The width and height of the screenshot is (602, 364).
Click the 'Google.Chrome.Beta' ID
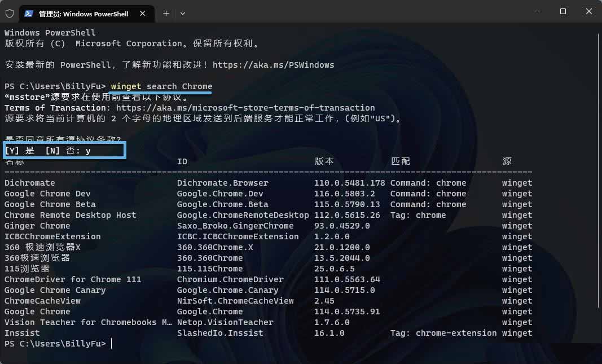click(223, 204)
